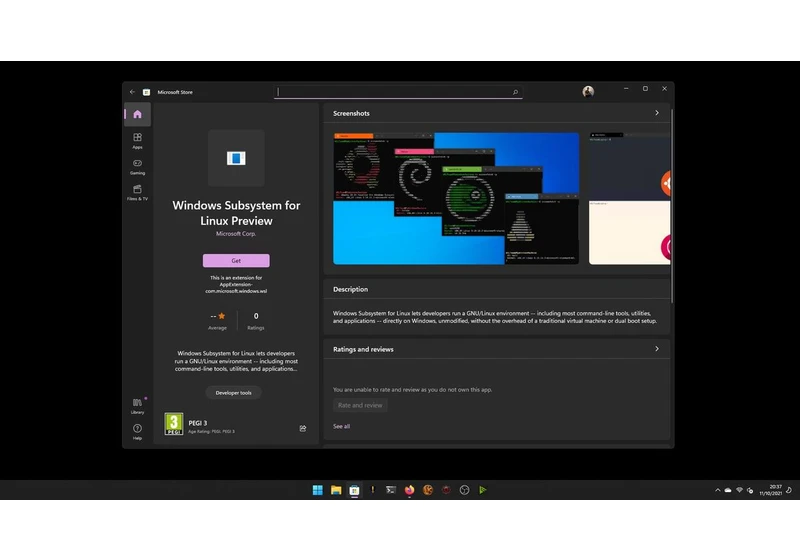
Task: Click the OneDrive cloud tray icon
Action: click(728, 490)
